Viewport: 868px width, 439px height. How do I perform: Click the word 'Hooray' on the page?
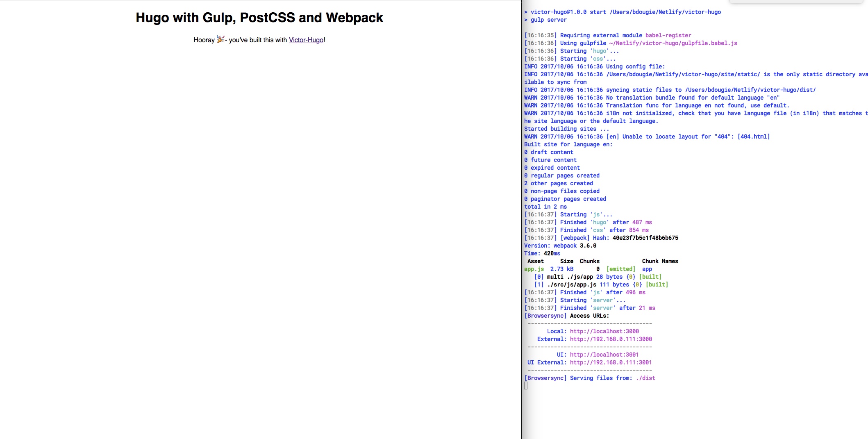(204, 40)
